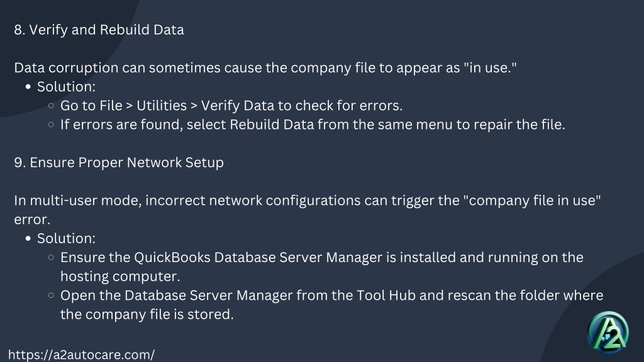644x362 pixels.
Task: Select the second 'Solution:' bullet under Network Setup
Action: pos(66,238)
